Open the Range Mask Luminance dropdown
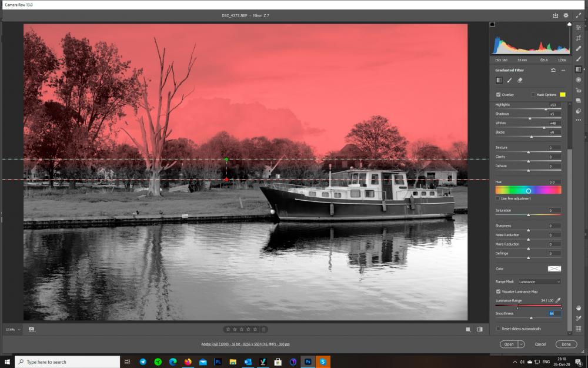 (540, 281)
